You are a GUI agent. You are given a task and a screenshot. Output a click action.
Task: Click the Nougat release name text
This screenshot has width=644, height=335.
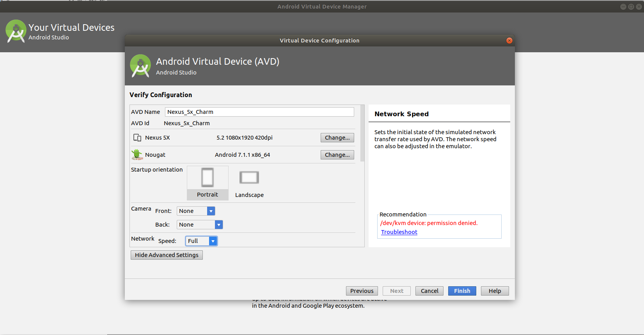tap(155, 155)
